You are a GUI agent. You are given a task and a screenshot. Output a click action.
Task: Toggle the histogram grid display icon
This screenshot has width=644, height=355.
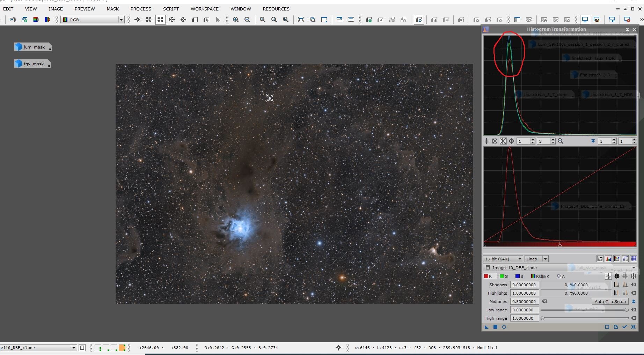coord(633,259)
